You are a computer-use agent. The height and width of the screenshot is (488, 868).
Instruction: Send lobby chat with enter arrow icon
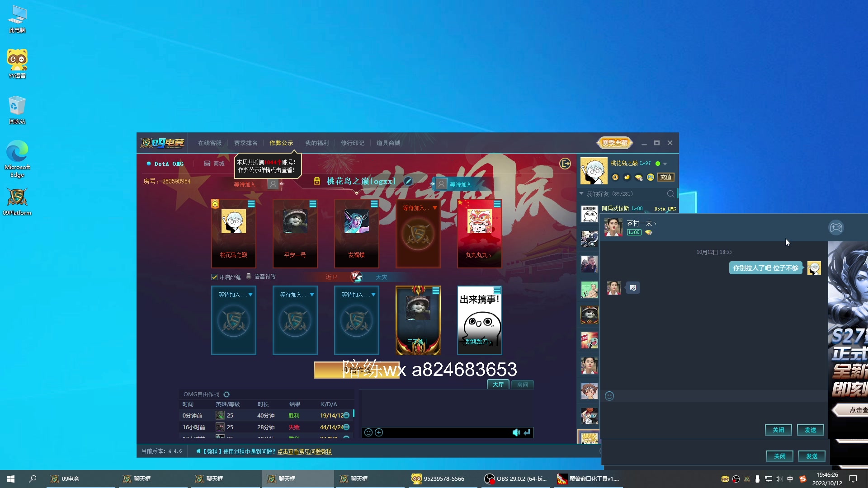tap(527, 432)
